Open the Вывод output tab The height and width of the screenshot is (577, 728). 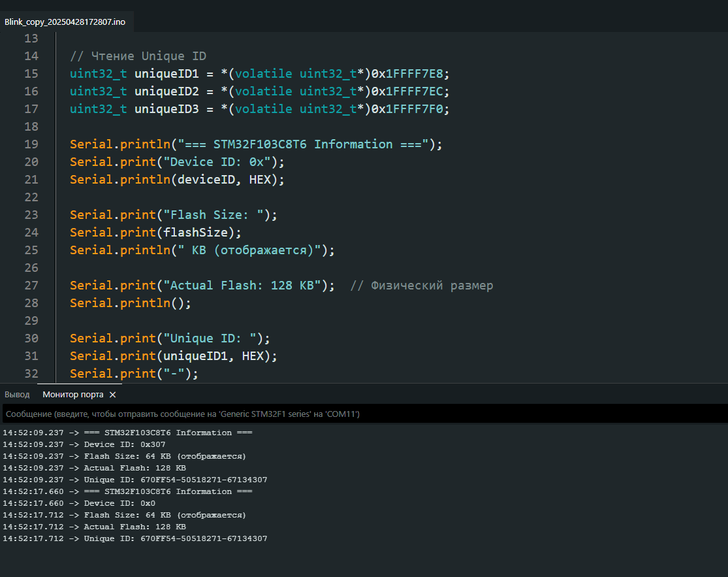(17, 395)
